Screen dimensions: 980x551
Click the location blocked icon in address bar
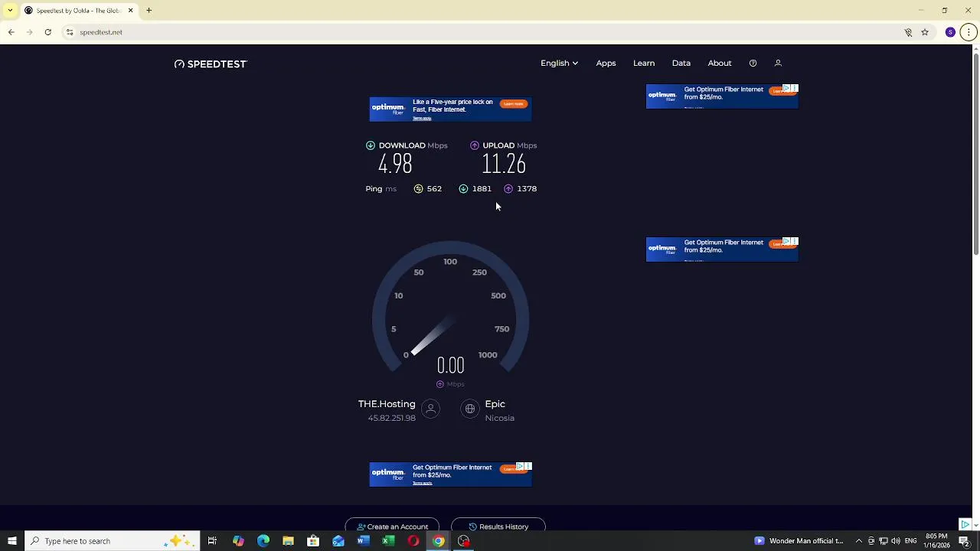coord(908,32)
